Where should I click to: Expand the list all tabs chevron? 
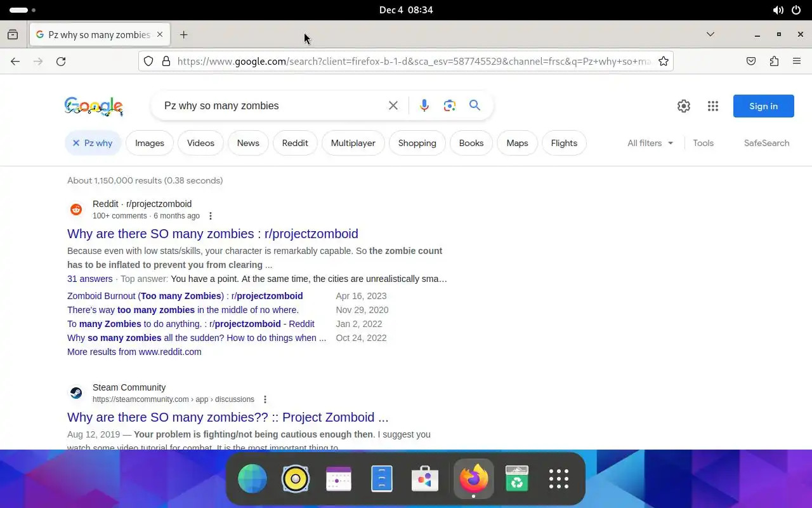tap(710, 34)
